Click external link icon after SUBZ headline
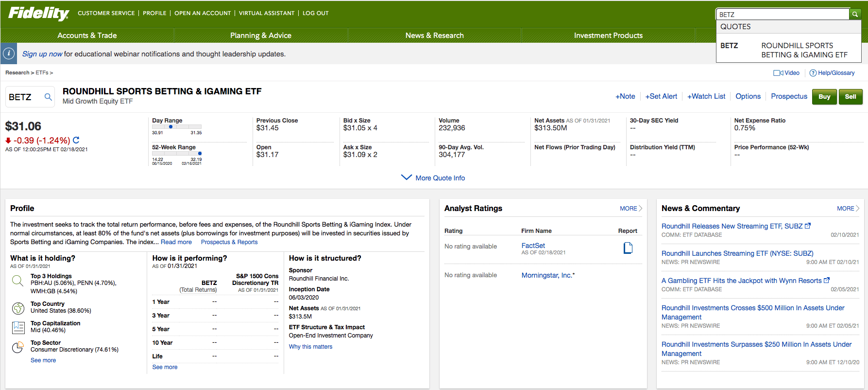 tap(808, 226)
